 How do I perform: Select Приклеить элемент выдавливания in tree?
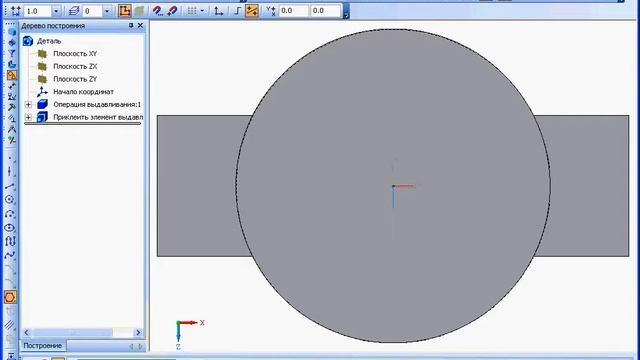tap(98, 117)
